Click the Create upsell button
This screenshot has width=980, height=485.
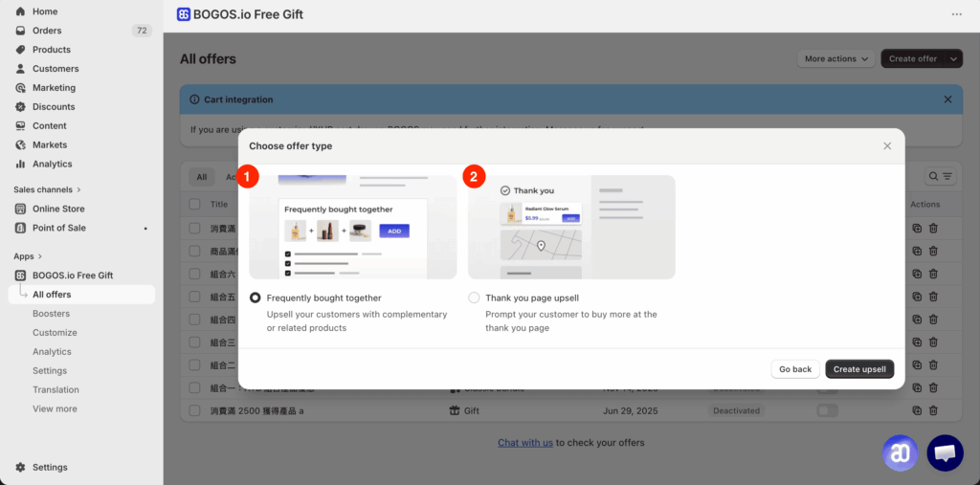pos(859,369)
